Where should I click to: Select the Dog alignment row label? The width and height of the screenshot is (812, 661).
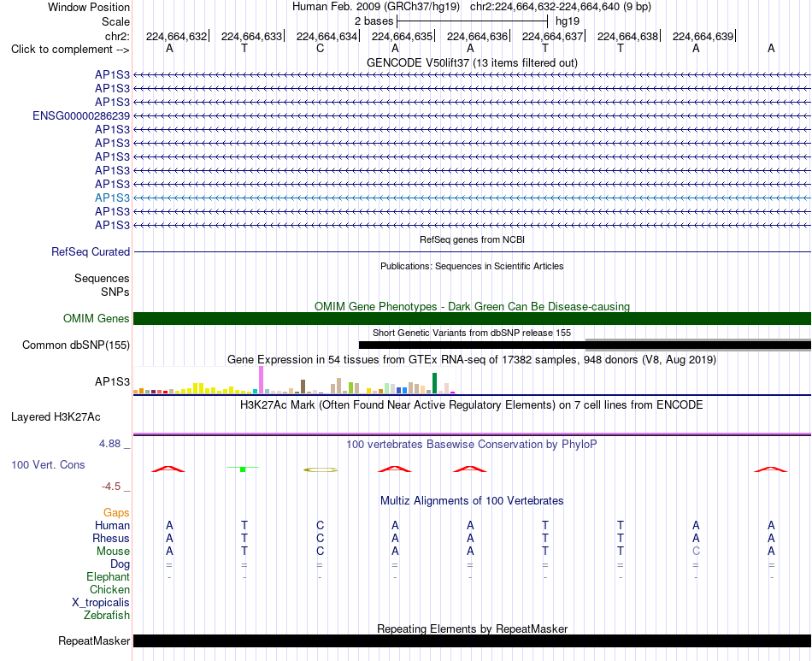[120, 564]
